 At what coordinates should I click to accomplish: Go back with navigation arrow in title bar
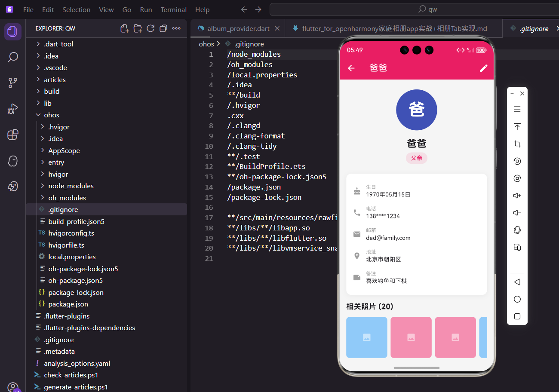[244, 9]
